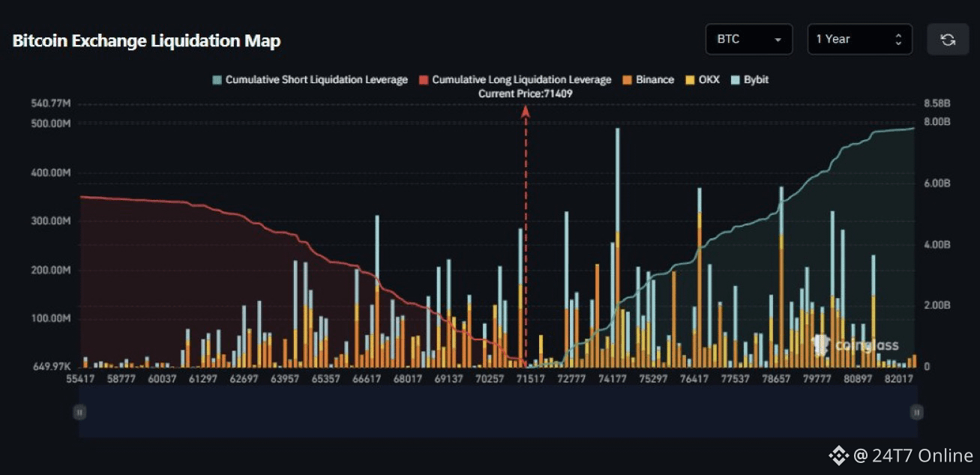
Task: Open the BTC coin dropdown
Action: (748, 39)
